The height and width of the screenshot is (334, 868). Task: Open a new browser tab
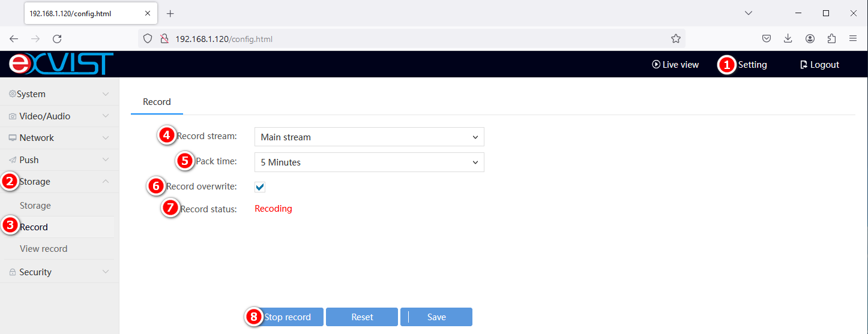170,13
